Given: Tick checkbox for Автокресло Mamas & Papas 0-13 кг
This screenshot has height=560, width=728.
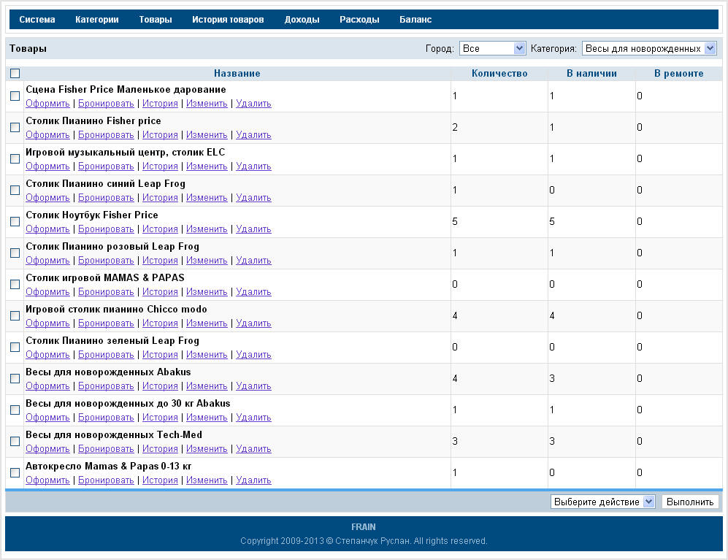Looking at the screenshot, I should point(15,472).
